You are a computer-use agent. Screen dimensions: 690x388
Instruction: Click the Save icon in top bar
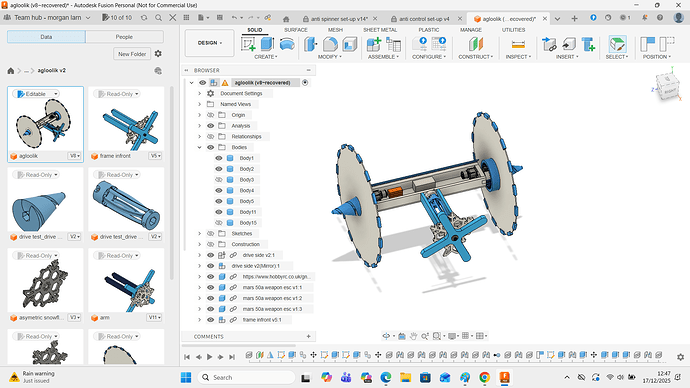pos(220,18)
